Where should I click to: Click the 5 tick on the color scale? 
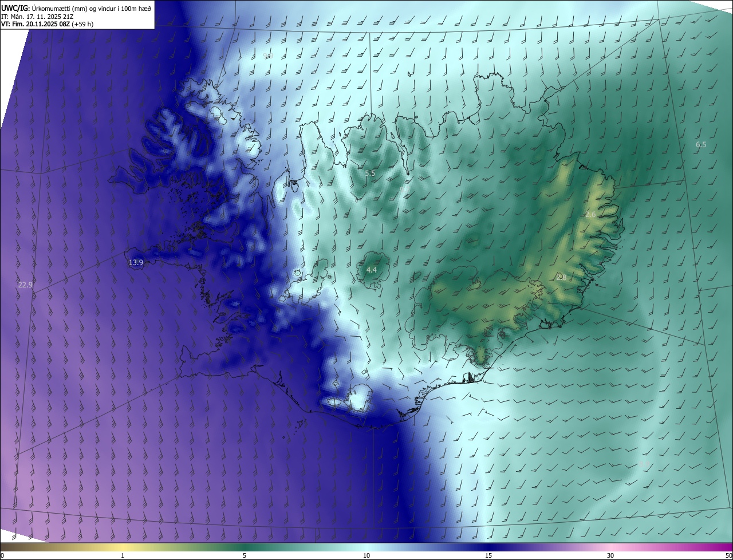coord(245,555)
